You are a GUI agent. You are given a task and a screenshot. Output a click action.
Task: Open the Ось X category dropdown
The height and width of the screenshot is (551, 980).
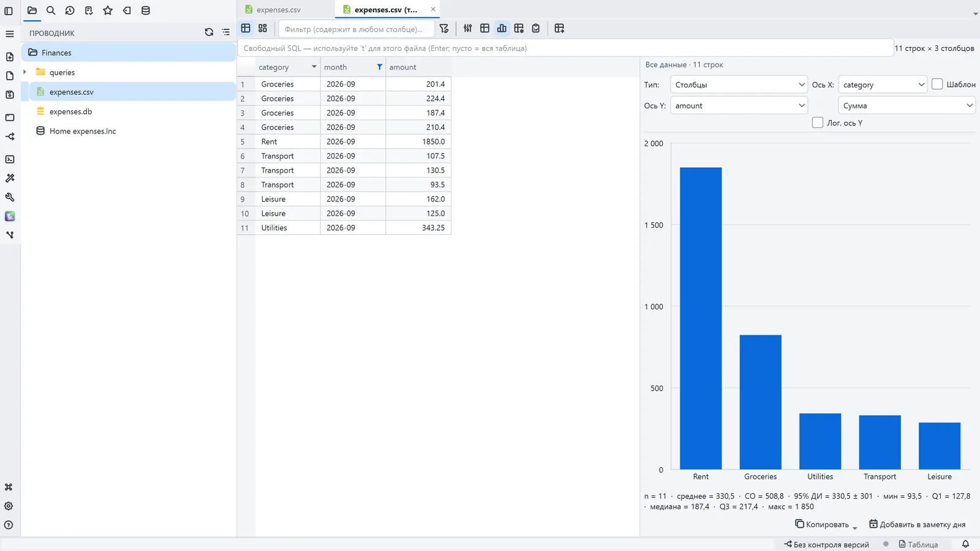(x=883, y=85)
